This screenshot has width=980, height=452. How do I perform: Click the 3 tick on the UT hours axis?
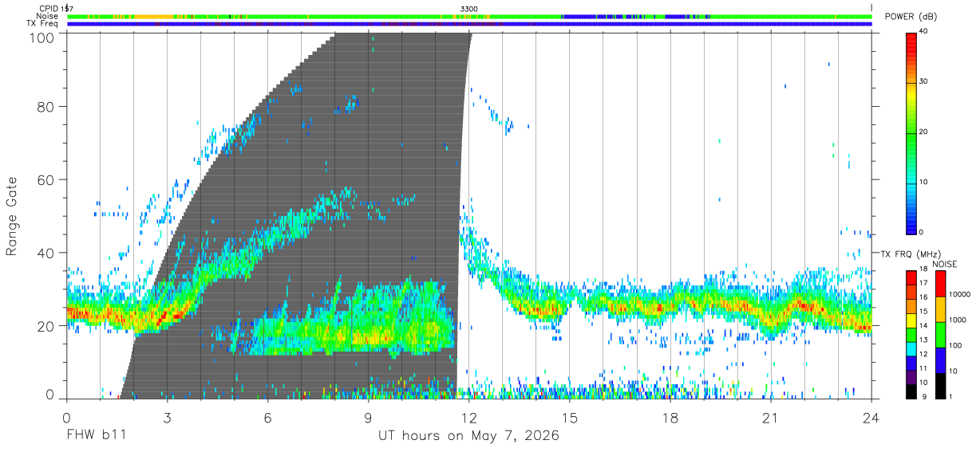coord(167,417)
